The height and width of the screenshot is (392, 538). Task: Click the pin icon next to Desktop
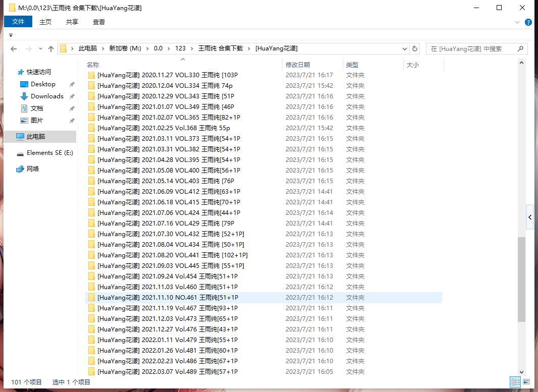[72, 84]
